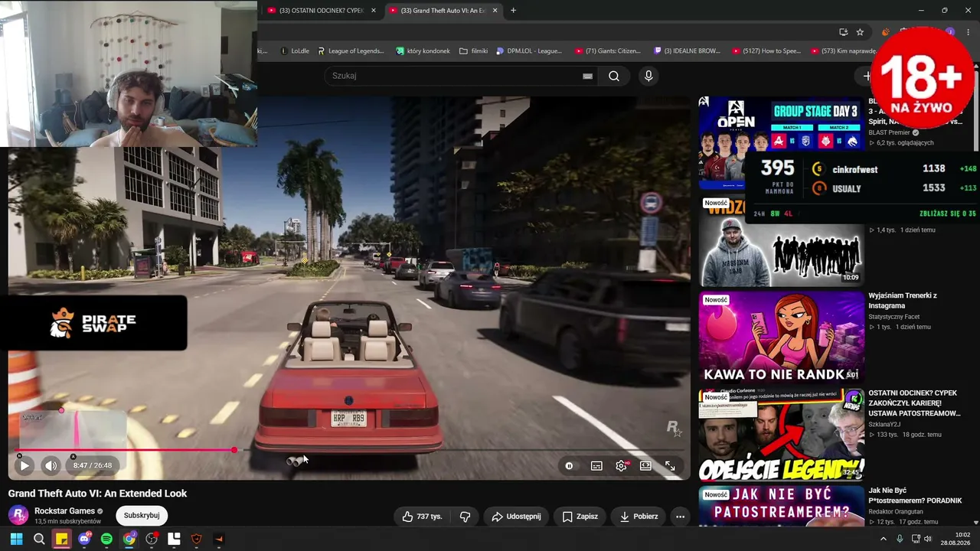Click the install app icon in address bar
The height and width of the screenshot is (551, 980).
(x=843, y=32)
